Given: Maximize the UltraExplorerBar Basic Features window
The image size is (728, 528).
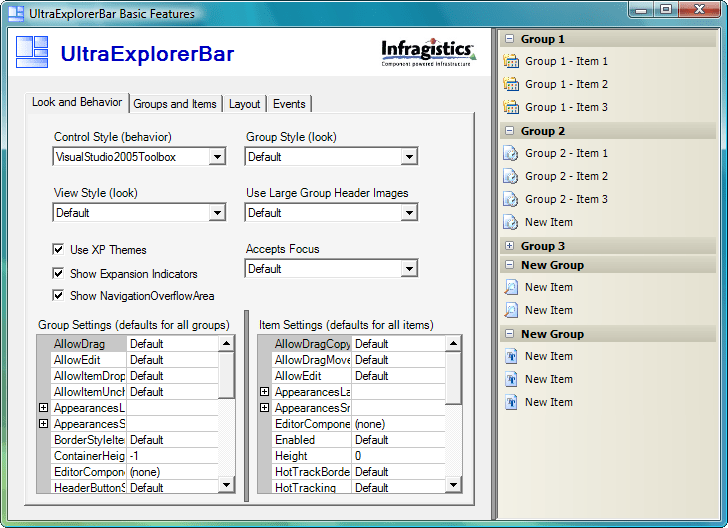Looking at the screenshot, I should (x=666, y=9).
